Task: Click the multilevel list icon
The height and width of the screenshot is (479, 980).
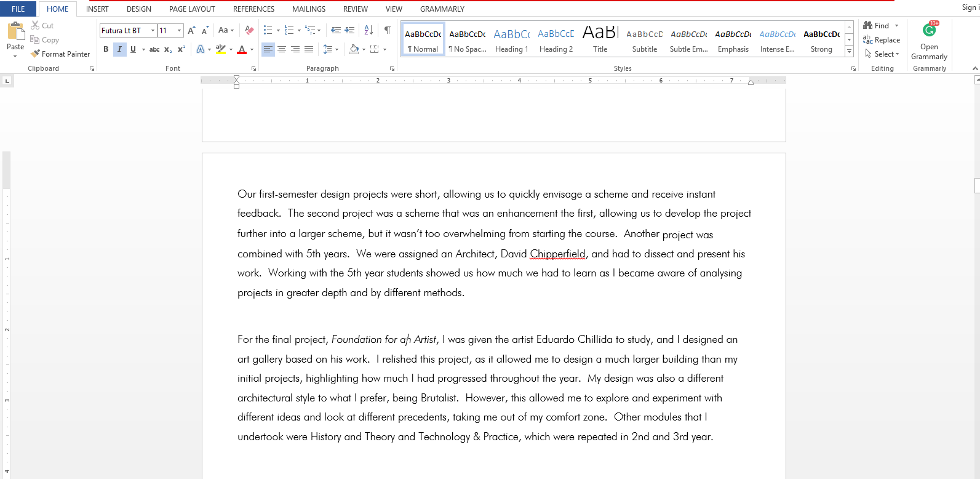Action: [310, 30]
